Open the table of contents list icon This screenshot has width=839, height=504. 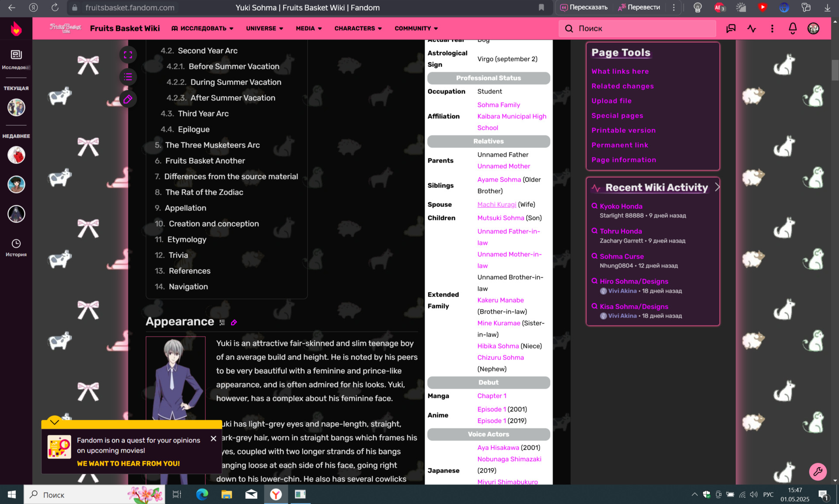tap(128, 77)
